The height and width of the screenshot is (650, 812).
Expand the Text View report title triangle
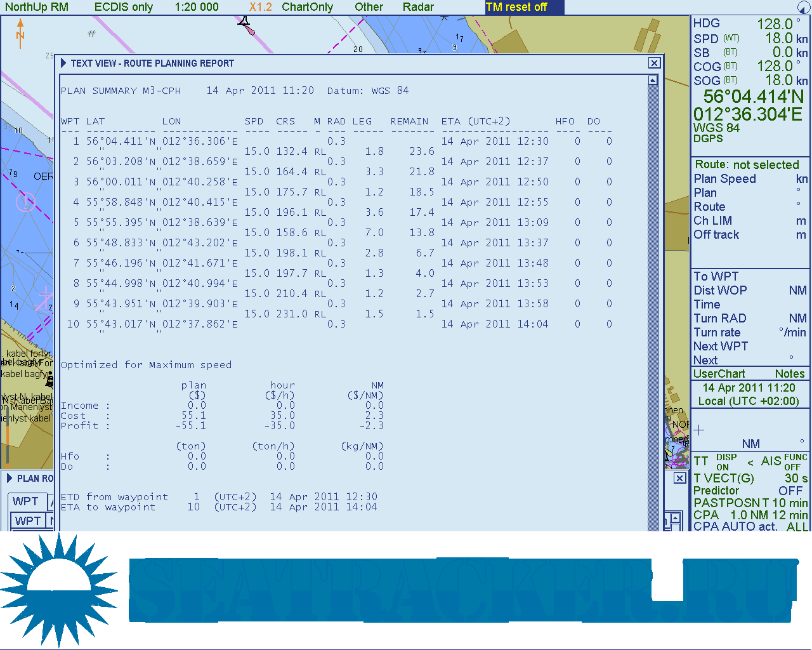(x=63, y=63)
